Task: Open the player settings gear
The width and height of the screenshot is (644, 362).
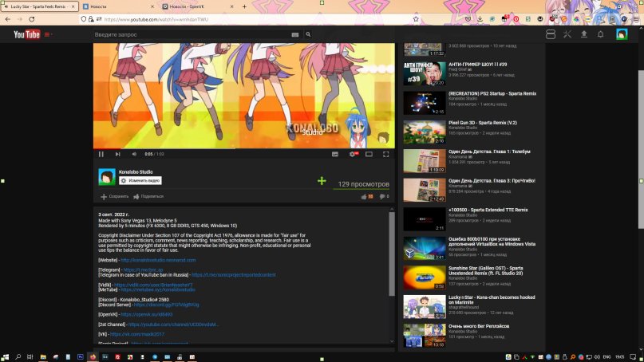Action: [x=352, y=154]
